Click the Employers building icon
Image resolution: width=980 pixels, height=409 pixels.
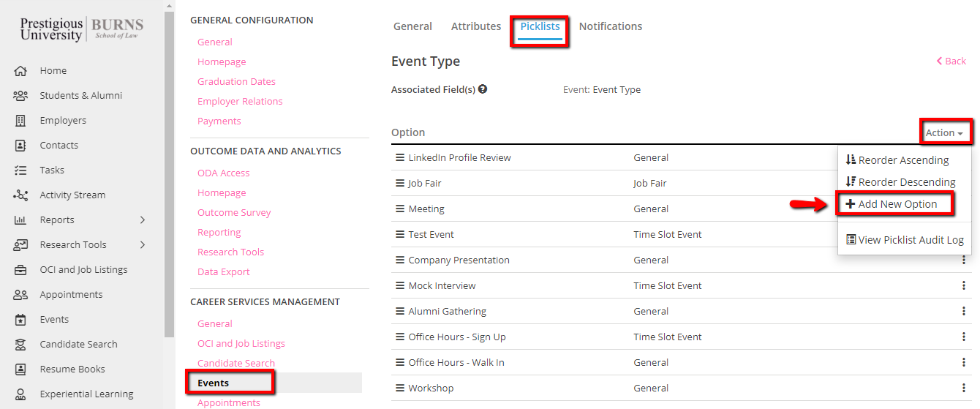pyautogui.click(x=20, y=121)
